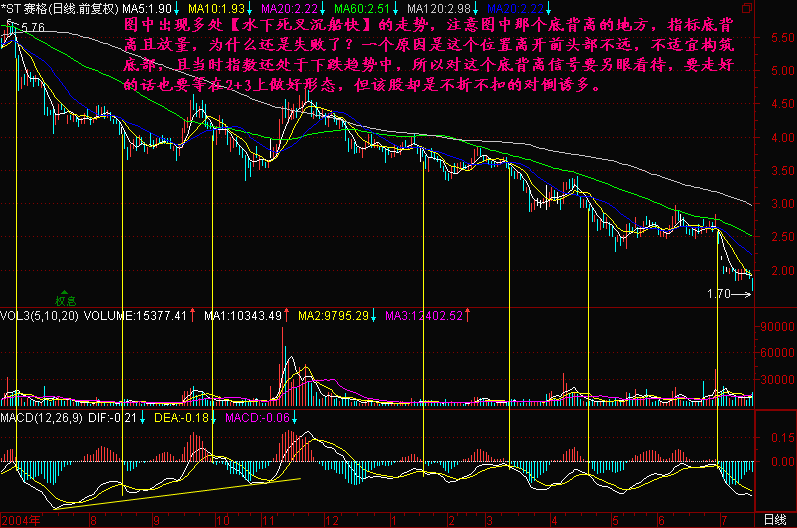Screen dimensions: 797x528
Task: Click the green 权息 dividend marker icon
Action: click(x=66, y=295)
